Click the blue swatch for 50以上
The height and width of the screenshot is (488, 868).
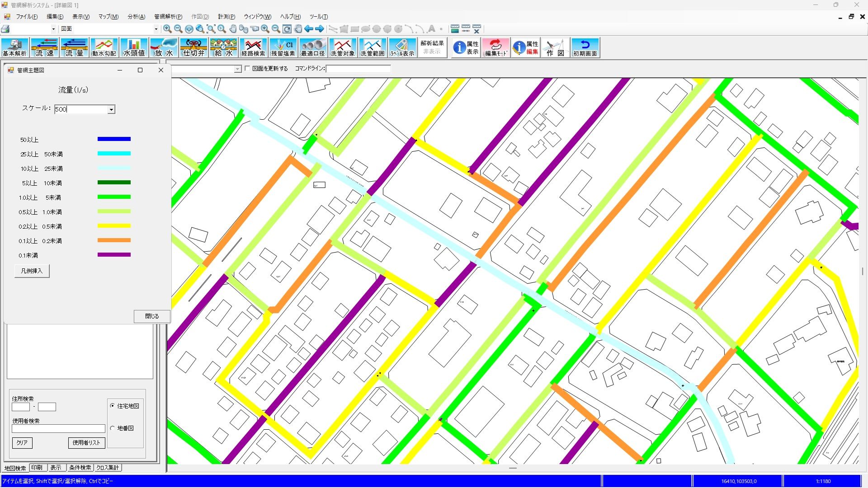(114, 139)
